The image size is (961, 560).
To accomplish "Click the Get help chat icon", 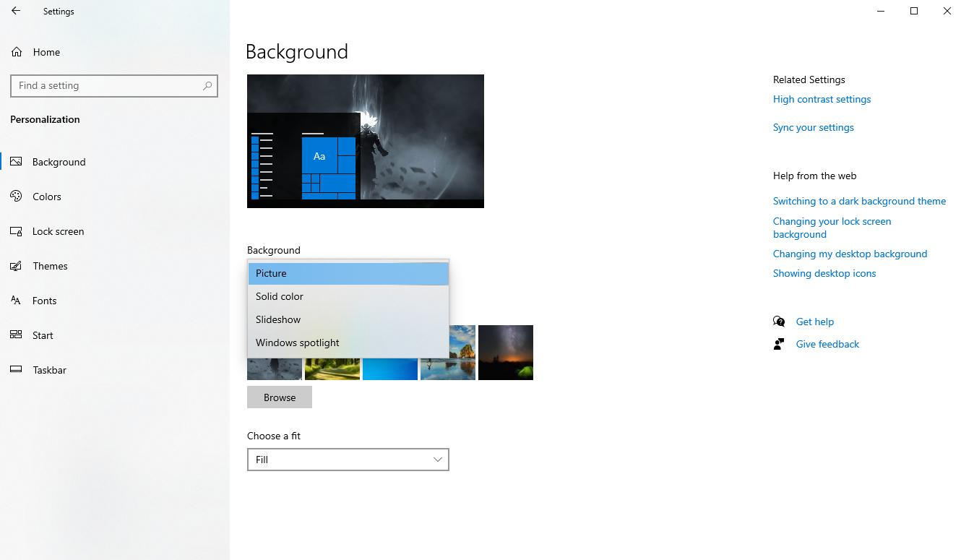I will (x=779, y=322).
